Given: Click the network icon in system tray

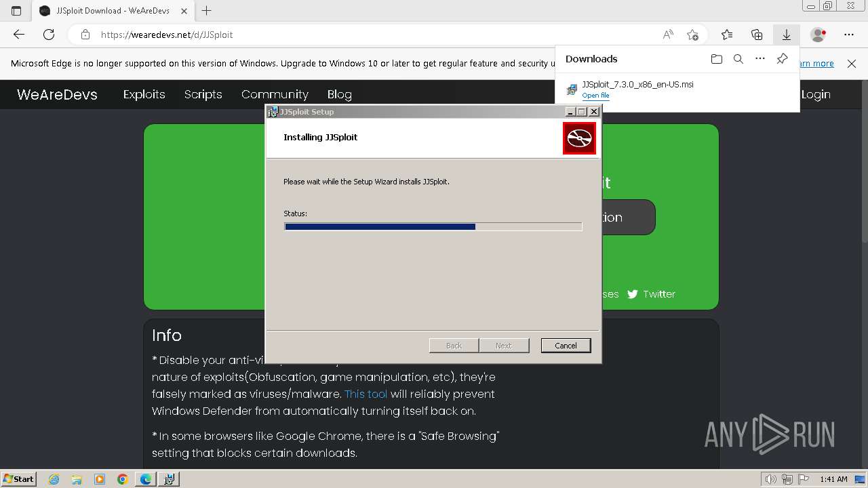Looking at the screenshot, I should point(787,479).
